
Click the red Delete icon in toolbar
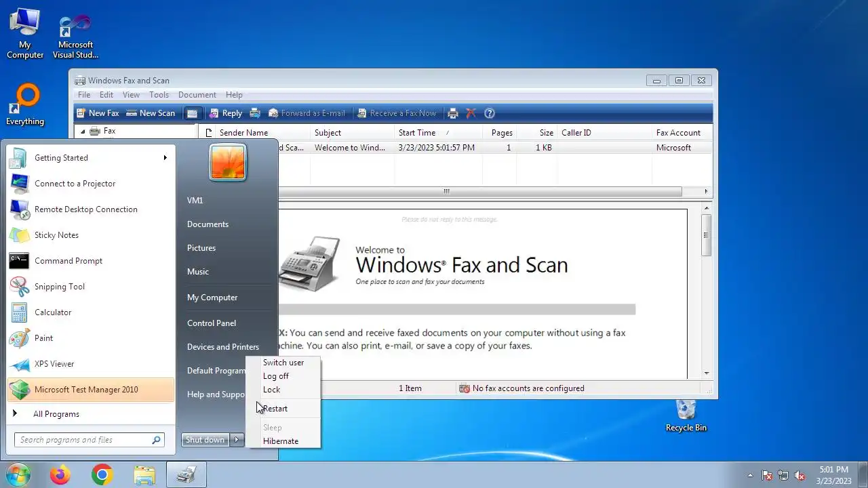(x=471, y=113)
